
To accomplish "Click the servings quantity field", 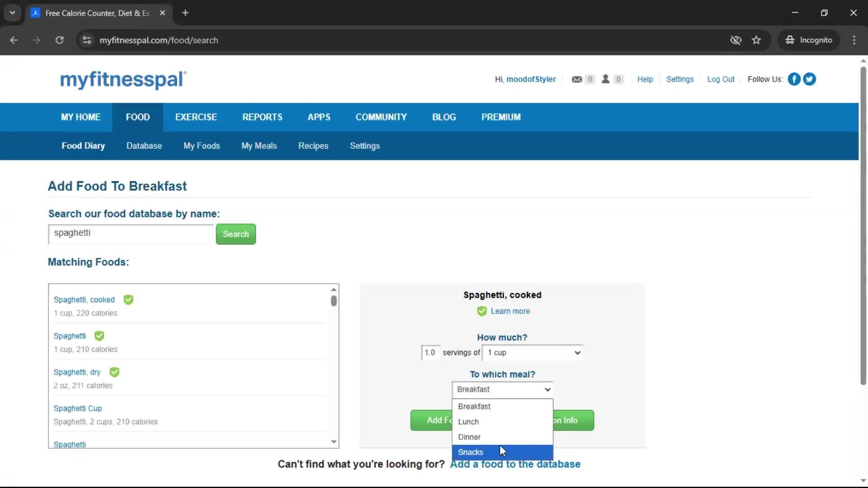I will [430, 352].
